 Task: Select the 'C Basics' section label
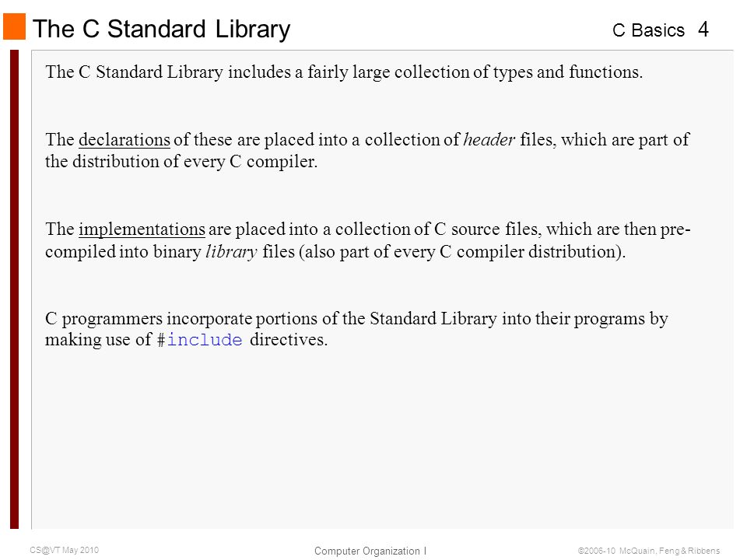[x=648, y=30]
